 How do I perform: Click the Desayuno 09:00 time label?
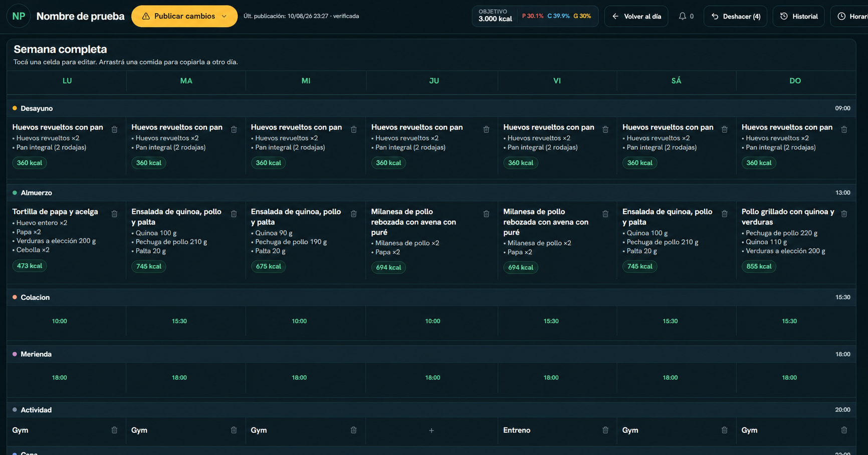click(842, 108)
